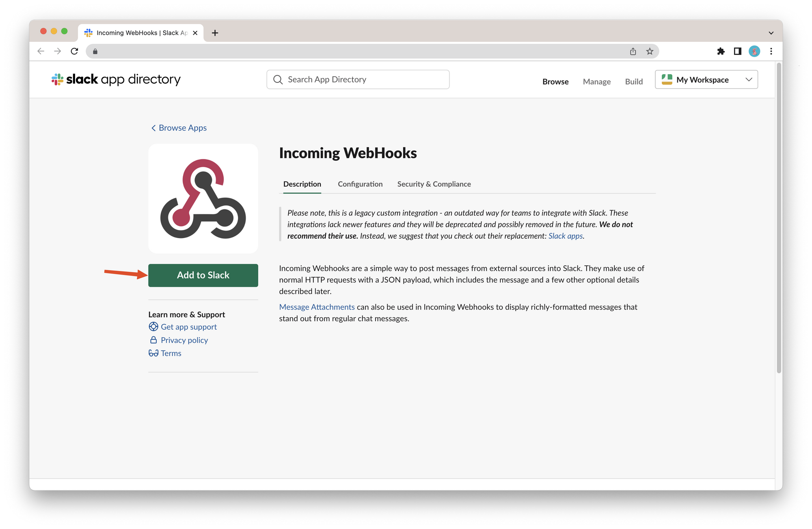This screenshot has height=529, width=812.
Task: Click the Browse Apps back chevron
Action: coord(153,128)
